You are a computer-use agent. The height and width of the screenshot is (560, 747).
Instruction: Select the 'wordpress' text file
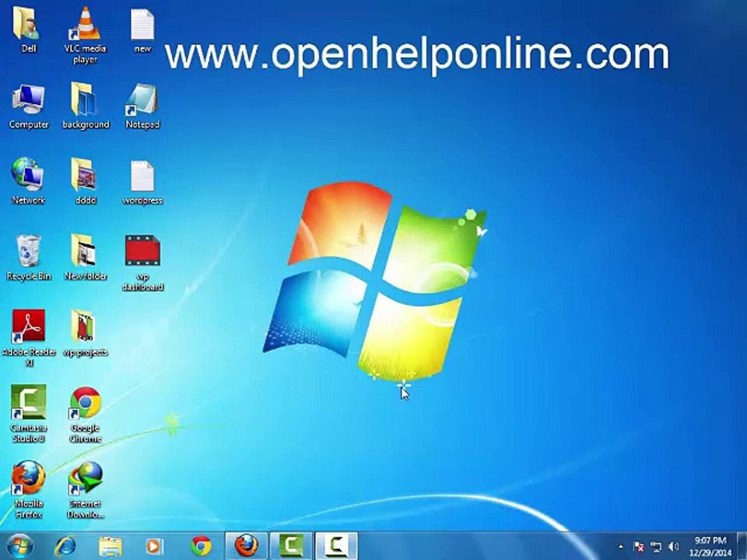coord(142,182)
